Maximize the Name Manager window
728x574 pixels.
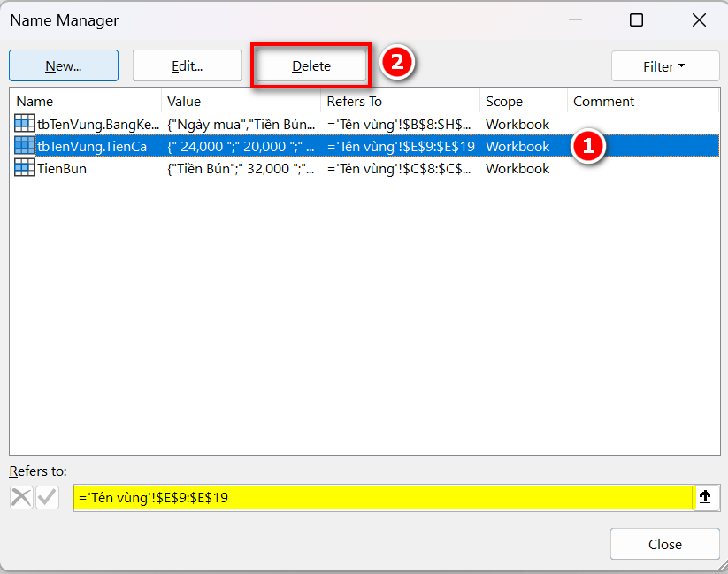(636, 20)
